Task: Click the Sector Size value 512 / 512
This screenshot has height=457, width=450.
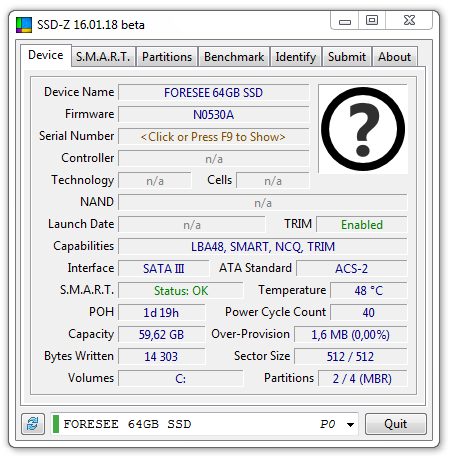Action: point(351,357)
